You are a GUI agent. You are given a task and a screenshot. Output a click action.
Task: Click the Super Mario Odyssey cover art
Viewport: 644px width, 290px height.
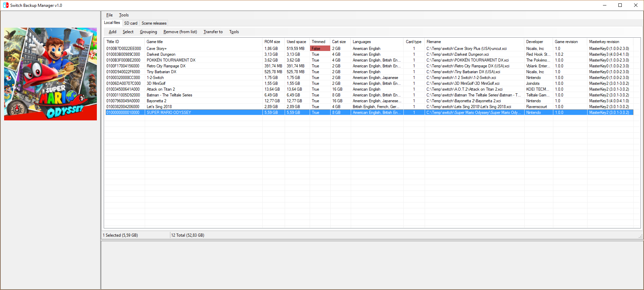[50, 74]
